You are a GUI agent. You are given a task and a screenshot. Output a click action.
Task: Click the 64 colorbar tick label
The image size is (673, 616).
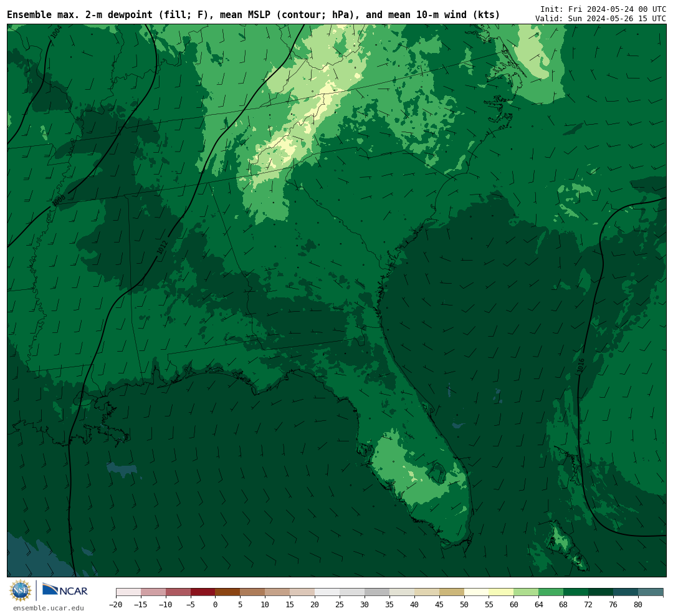tap(539, 604)
